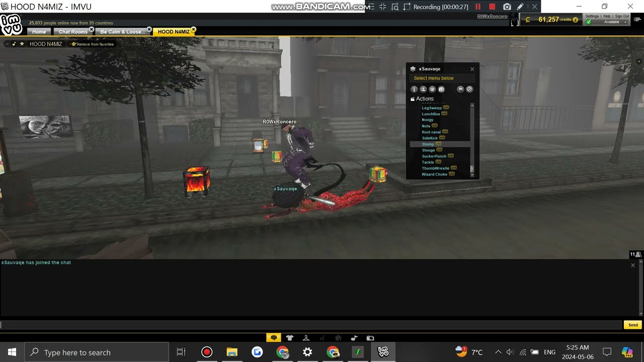Close the xSauvaqe avatar panel
This screenshot has width=644, height=362.
(472, 69)
